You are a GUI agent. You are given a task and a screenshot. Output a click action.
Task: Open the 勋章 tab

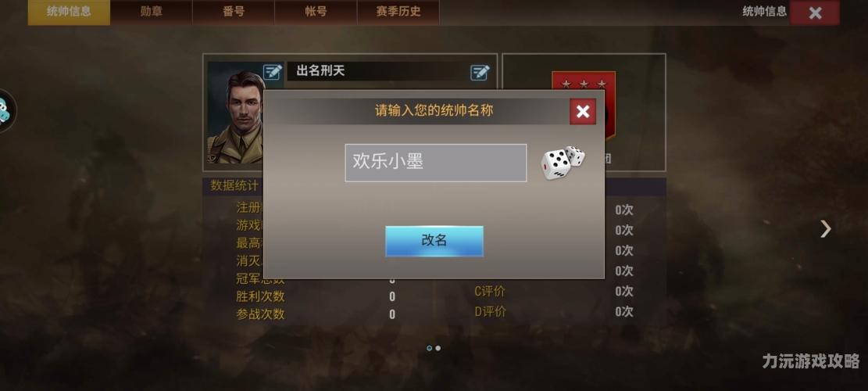151,13
